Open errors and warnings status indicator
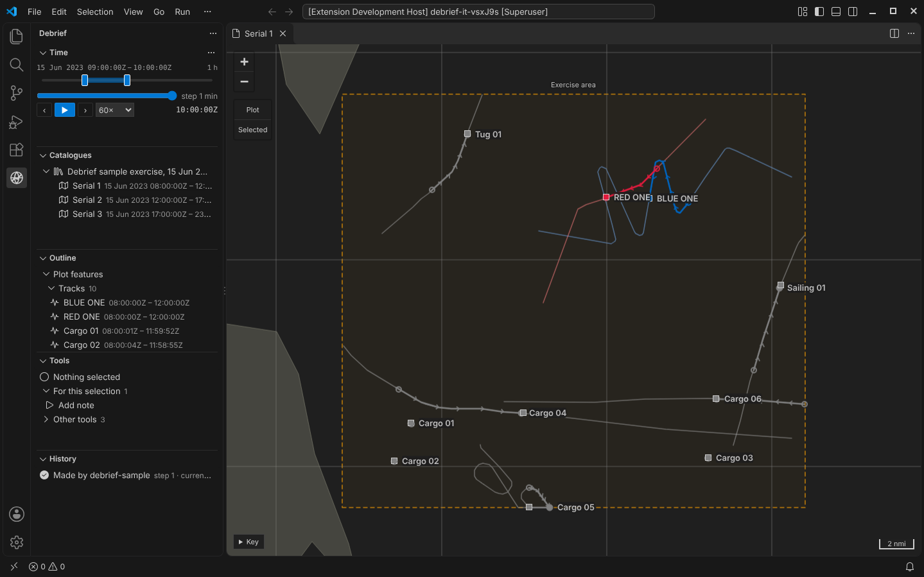 47,567
